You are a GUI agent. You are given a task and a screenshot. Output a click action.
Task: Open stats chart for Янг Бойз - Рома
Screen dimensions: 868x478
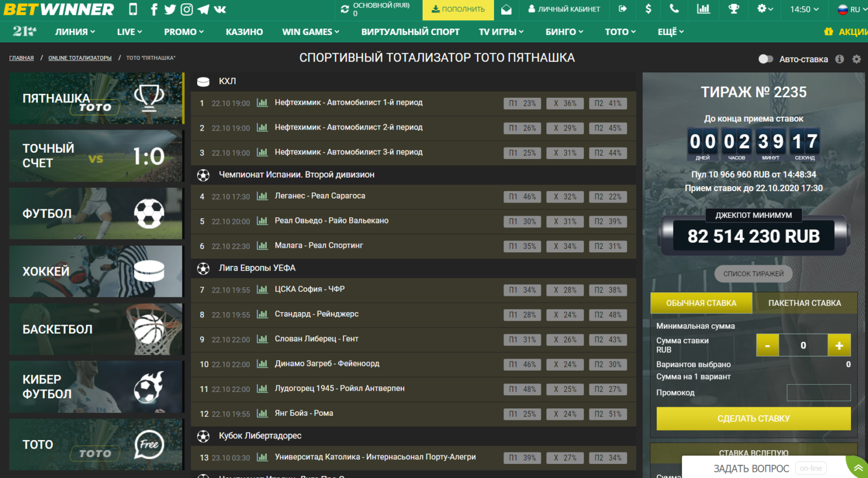(x=262, y=414)
